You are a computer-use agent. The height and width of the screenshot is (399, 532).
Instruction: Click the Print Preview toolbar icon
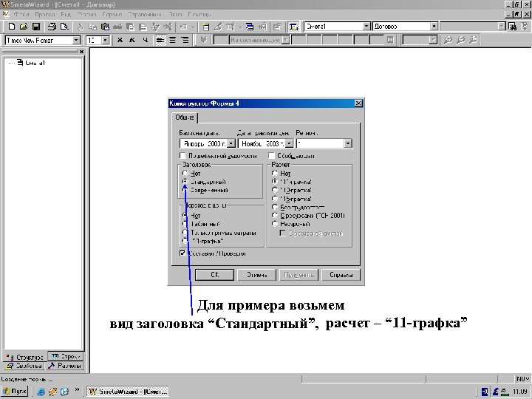[x=64, y=27]
